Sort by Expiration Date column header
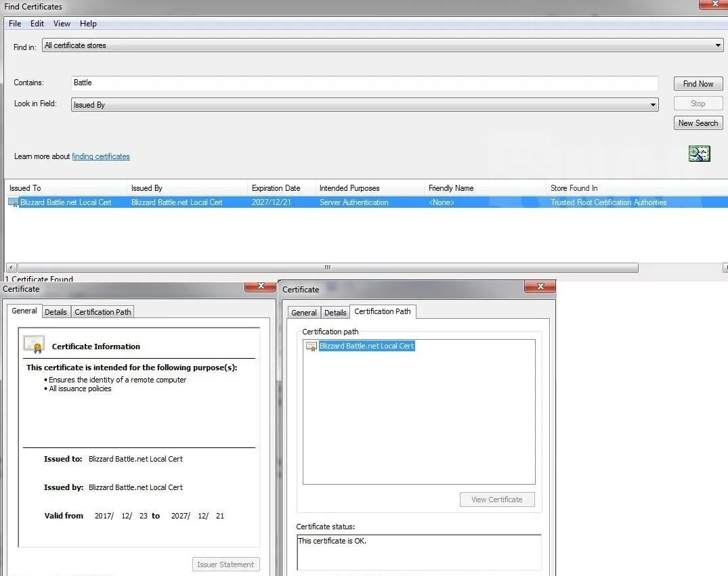This screenshot has width=728, height=576. point(281,188)
